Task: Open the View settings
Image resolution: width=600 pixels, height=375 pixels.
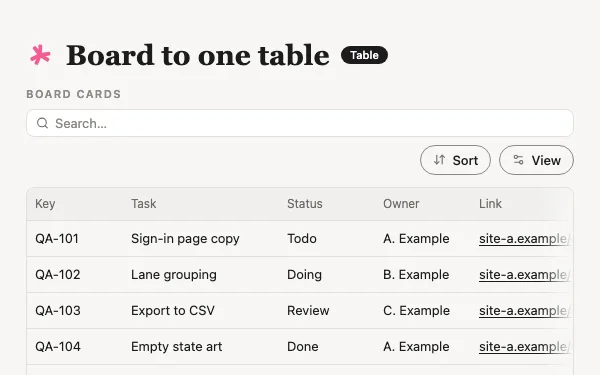Action: click(536, 160)
